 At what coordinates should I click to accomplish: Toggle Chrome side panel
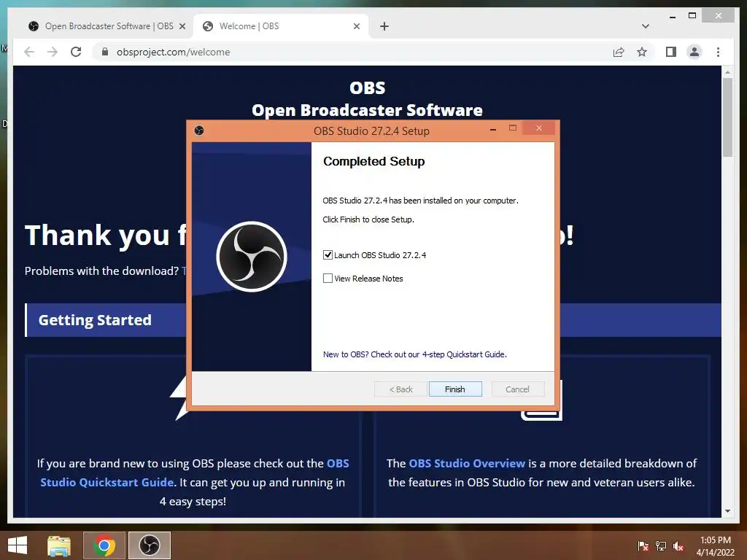[671, 52]
